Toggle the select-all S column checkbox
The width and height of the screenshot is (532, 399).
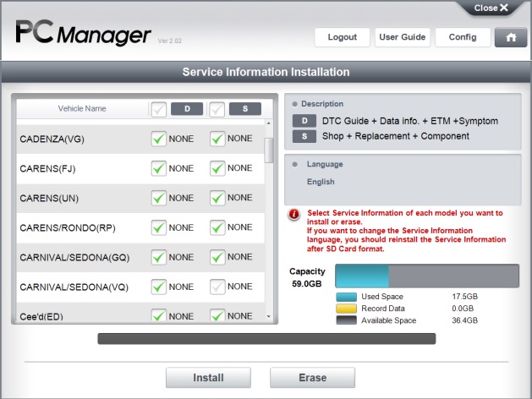tap(217, 109)
